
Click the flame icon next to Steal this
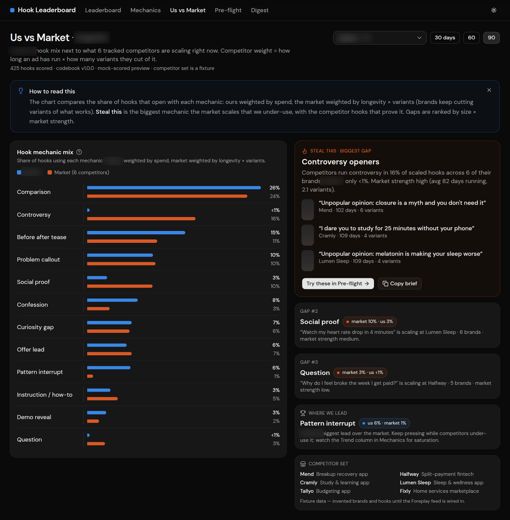304,151
